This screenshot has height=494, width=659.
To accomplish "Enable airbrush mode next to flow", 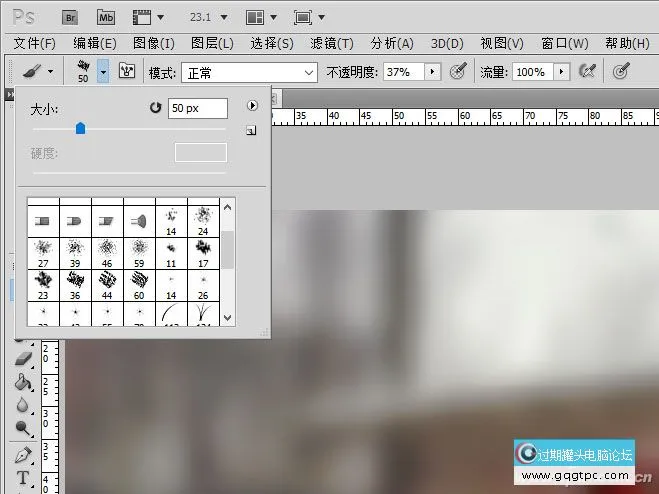I will [x=588, y=71].
